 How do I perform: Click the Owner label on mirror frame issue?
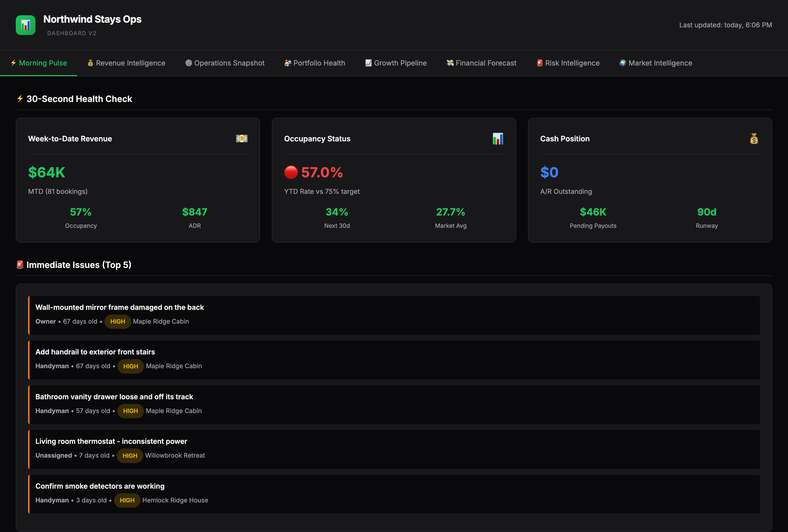tap(46, 321)
